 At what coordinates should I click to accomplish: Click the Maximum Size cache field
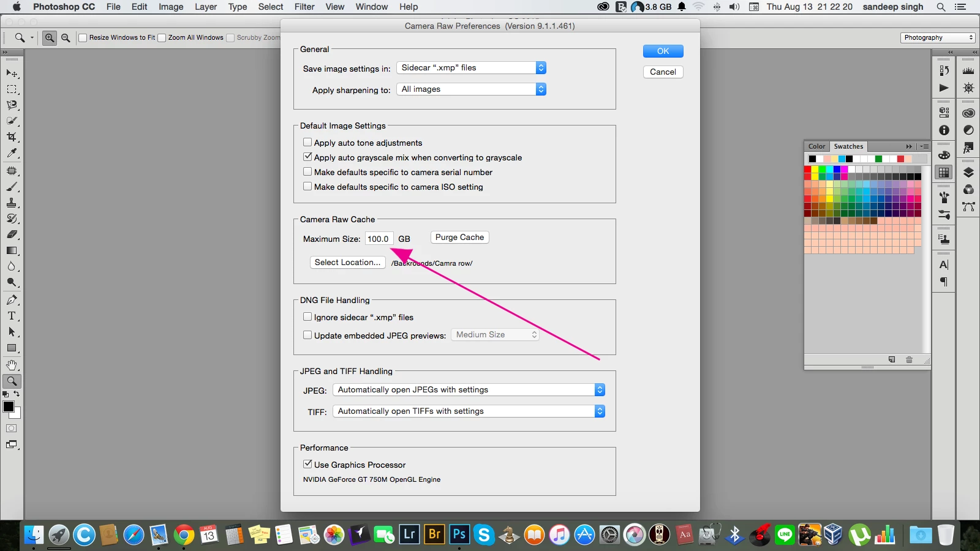[x=379, y=239]
